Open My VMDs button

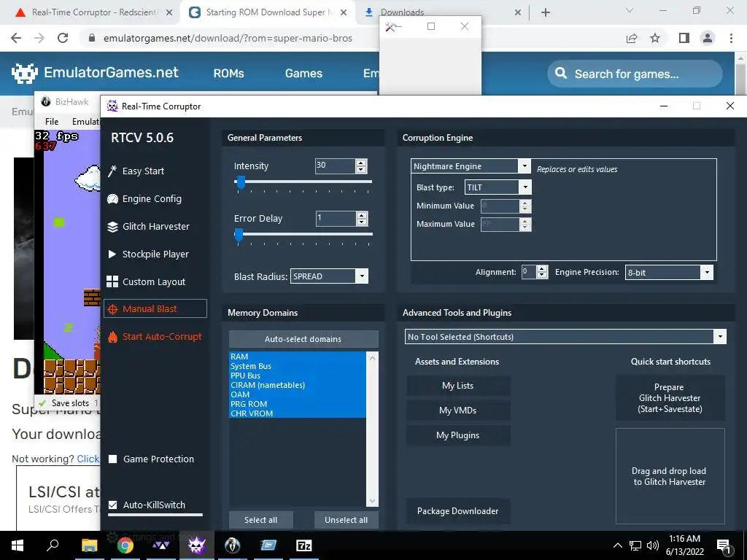point(458,411)
